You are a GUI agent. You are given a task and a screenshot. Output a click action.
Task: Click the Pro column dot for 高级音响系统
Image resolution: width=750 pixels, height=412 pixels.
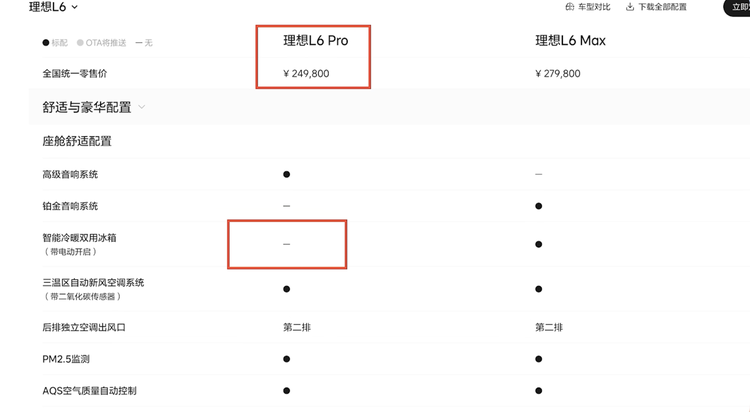[287, 174]
